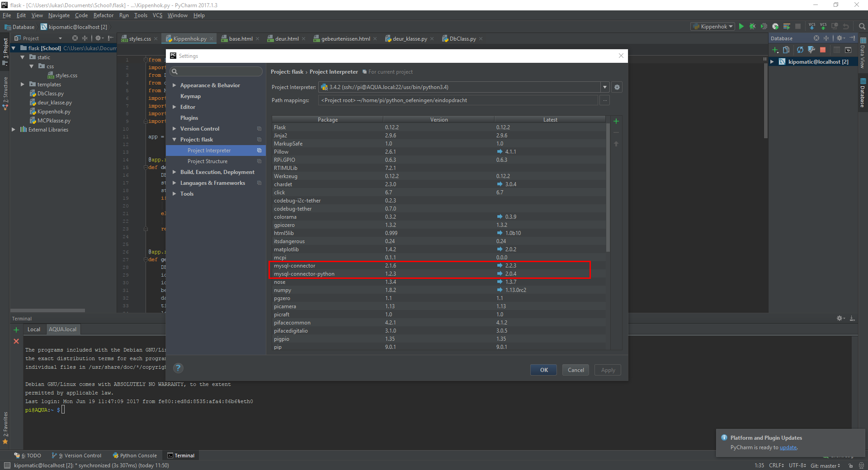Viewport: 868px width, 470px height.
Task: Open the VCS menu
Action: point(157,15)
